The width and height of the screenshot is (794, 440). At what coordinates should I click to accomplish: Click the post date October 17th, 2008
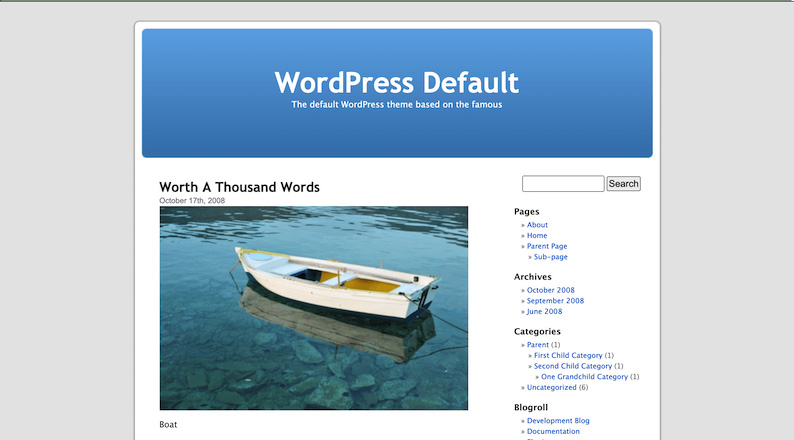pos(192,201)
